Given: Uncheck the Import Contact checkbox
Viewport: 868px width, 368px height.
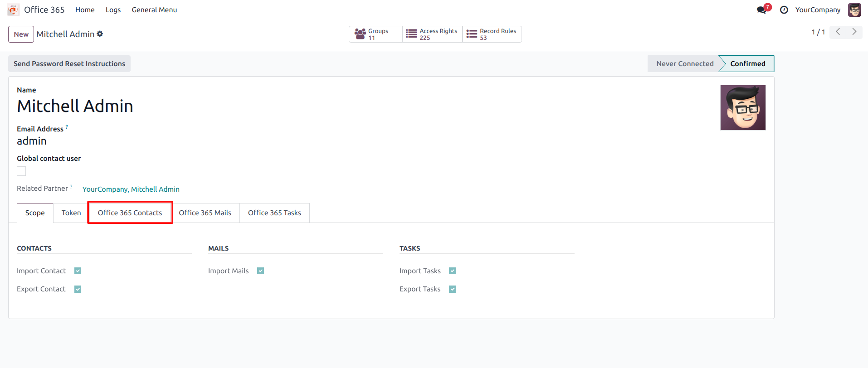Looking at the screenshot, I should pyautogui.click(x=78, y=271).
